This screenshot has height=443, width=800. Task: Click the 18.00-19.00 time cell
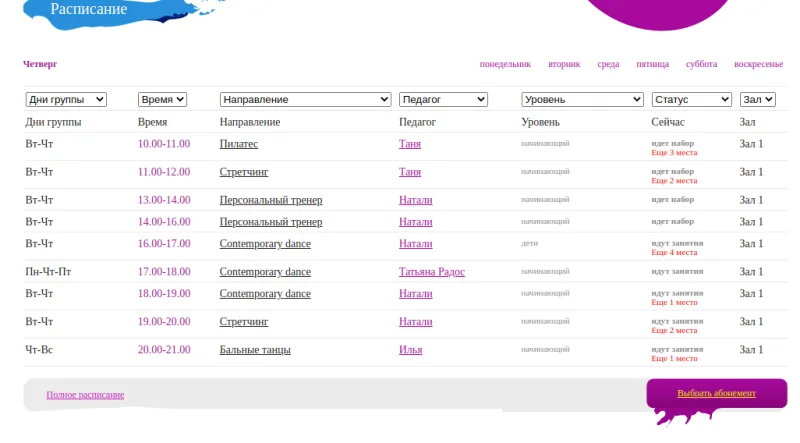pos(164,294)
